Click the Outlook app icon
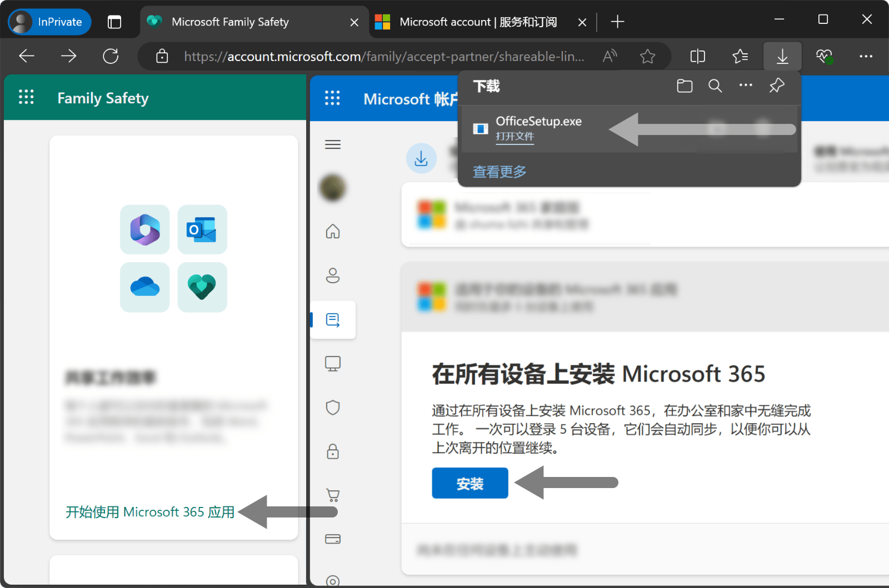Screen dimensions: 889x588 point(202,229)
